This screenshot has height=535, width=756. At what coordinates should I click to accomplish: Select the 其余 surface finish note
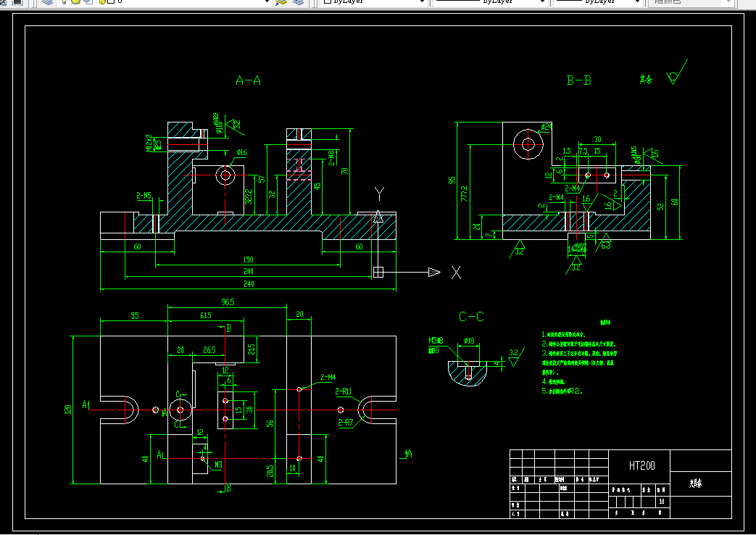(x=646, y=80)
